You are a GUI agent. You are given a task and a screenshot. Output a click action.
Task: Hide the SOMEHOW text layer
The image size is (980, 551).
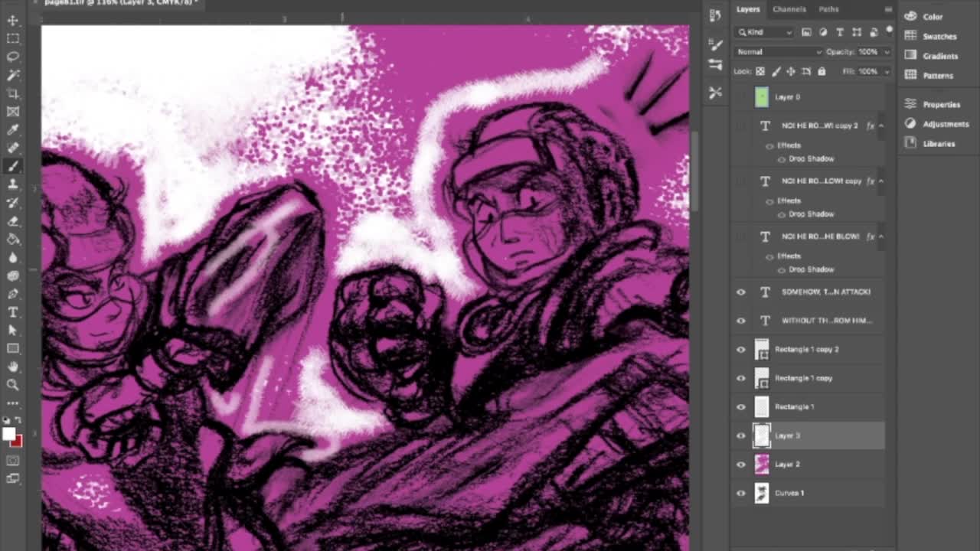(740, 292)
